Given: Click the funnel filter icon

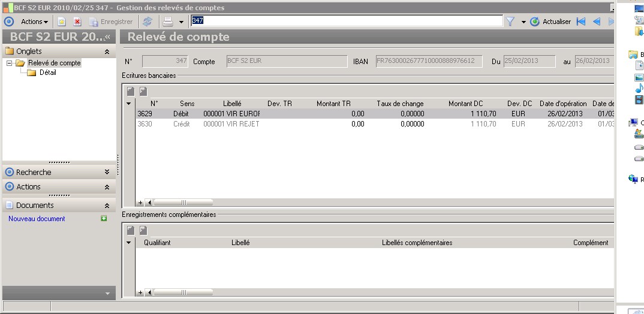Looking at the screenshot, I should tap(510, 22).
